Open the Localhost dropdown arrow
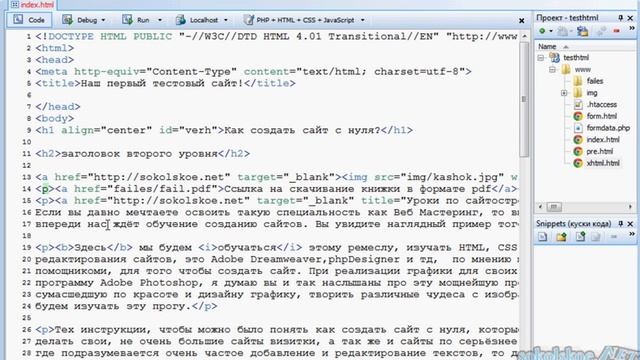 tap(226, 20)
